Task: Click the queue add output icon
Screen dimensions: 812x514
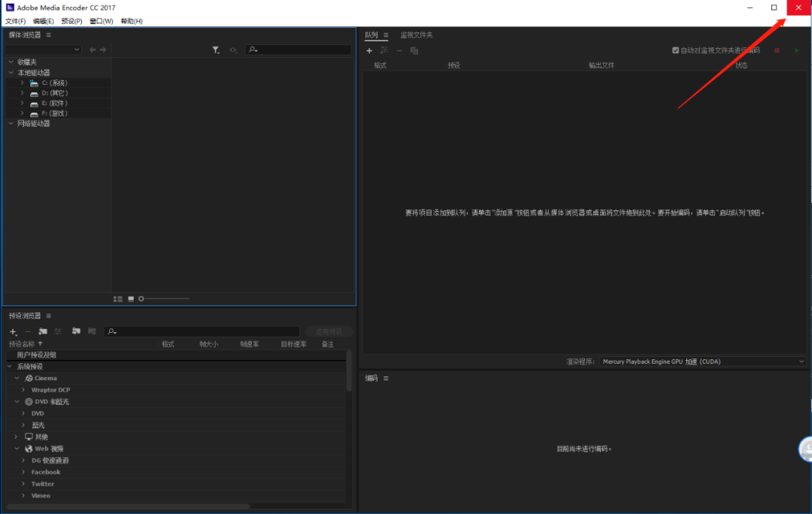Action: pos(384,51)
